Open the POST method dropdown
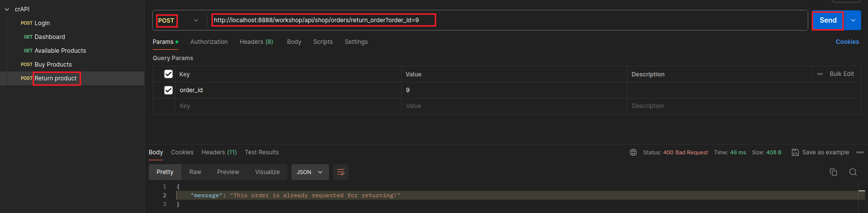 (x=196, y=20)
